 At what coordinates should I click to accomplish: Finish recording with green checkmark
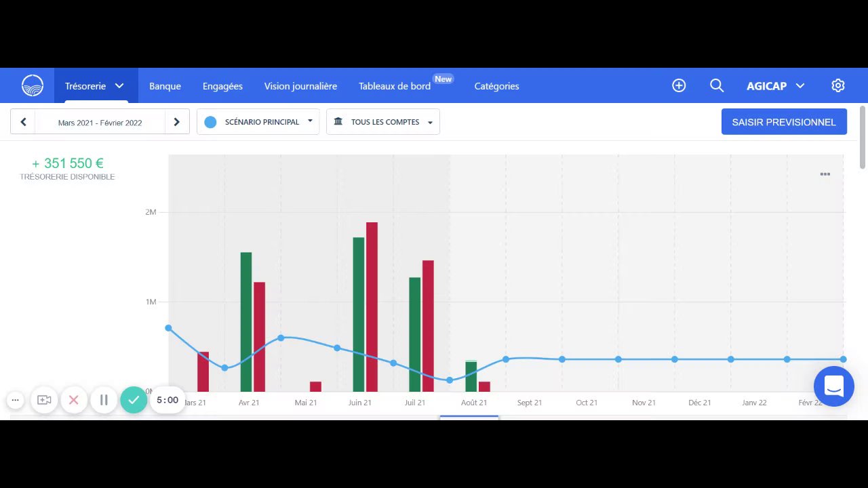click(134, 400)
